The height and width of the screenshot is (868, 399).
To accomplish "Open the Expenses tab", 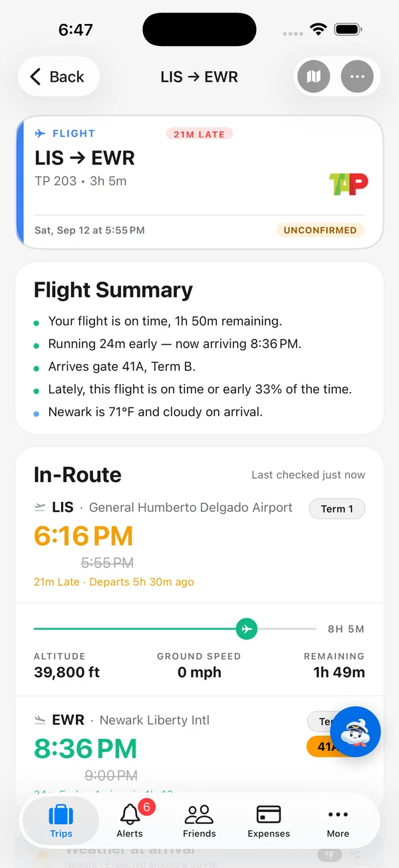I will click(269, 820).
